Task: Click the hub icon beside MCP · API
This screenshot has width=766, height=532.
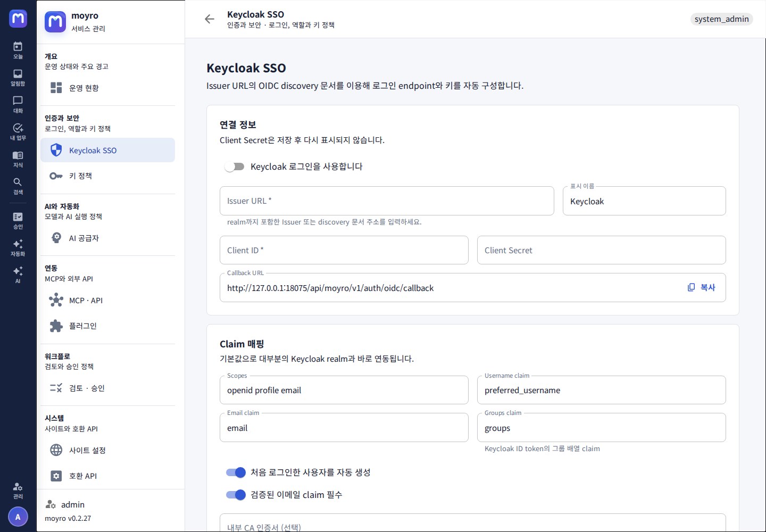Action: click(56, 300)
